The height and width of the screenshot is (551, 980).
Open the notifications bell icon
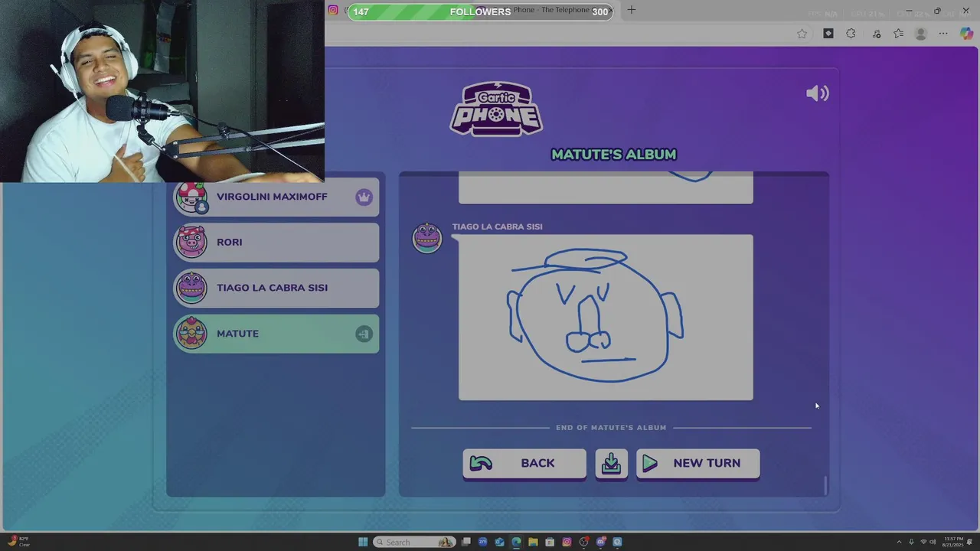pos(970,542)
